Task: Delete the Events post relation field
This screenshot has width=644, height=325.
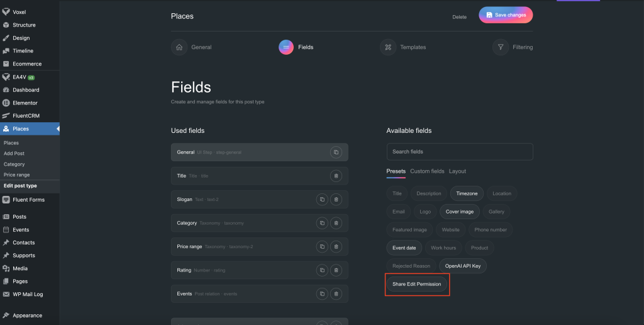Action: click(x=336, y=294)
